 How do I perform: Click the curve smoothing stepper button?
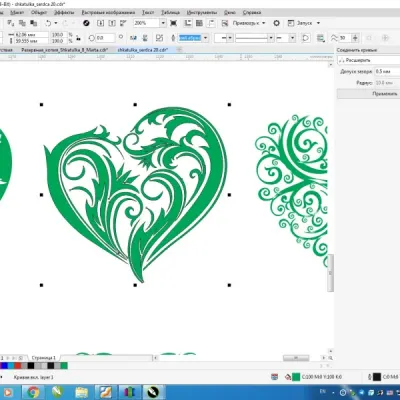pyautogui.click(x=355, y=38)
